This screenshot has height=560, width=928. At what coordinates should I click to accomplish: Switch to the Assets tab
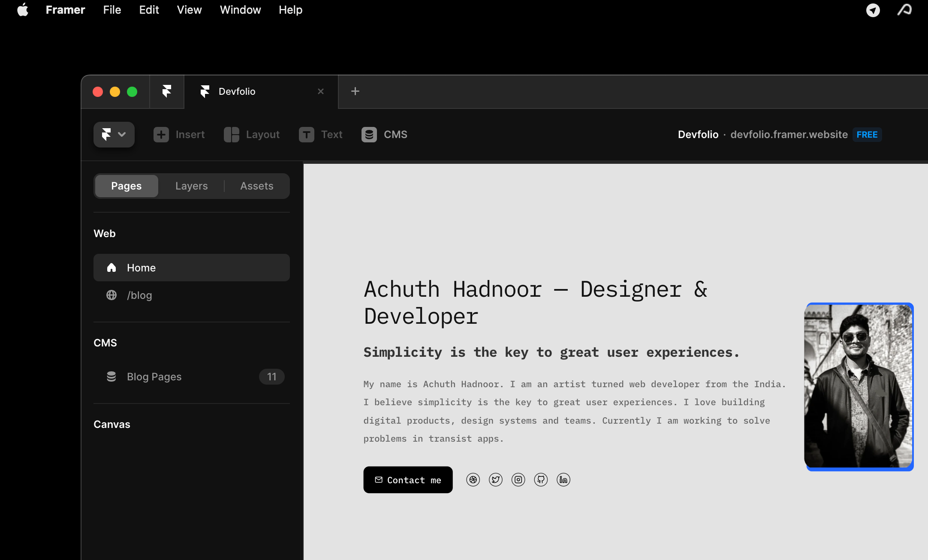point(256,186)
